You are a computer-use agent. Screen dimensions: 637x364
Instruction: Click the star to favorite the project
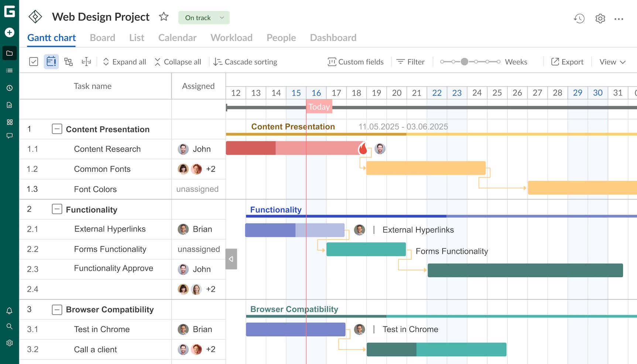pos(164,17)
